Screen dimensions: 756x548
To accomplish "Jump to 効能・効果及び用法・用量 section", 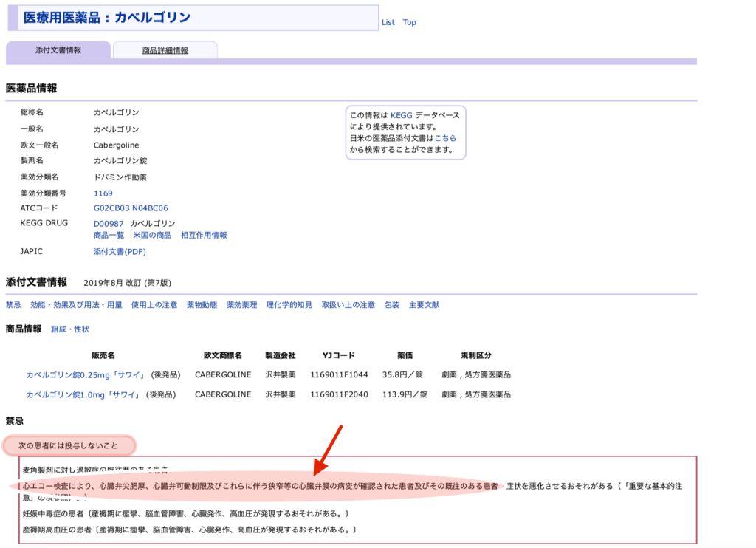I will click(76, 305).
